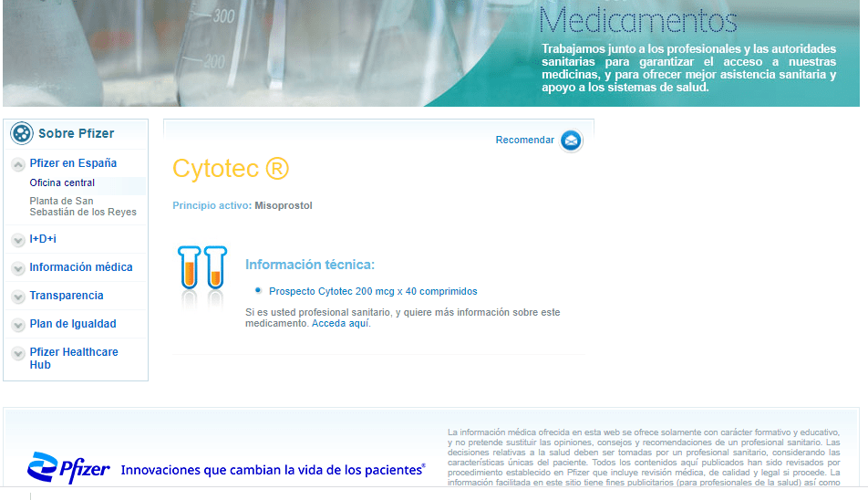Expand the Pfizer Healthcare Hub arrow
Screen dimensions: 868x500
tap(18, 353)
